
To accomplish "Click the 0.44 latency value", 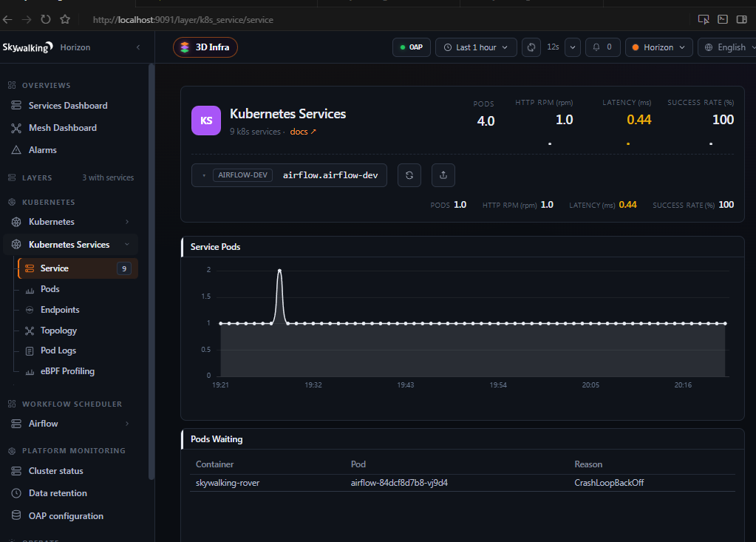I will coord(638,120).
